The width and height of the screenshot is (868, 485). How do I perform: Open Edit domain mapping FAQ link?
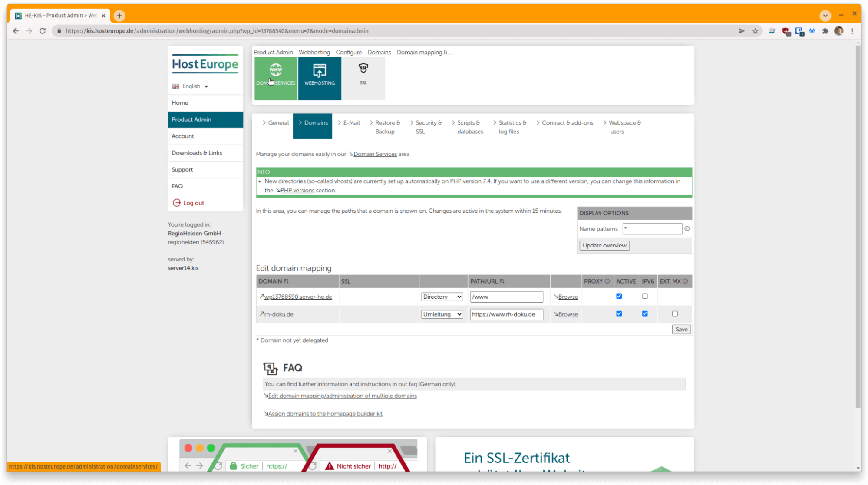point(342,396)
